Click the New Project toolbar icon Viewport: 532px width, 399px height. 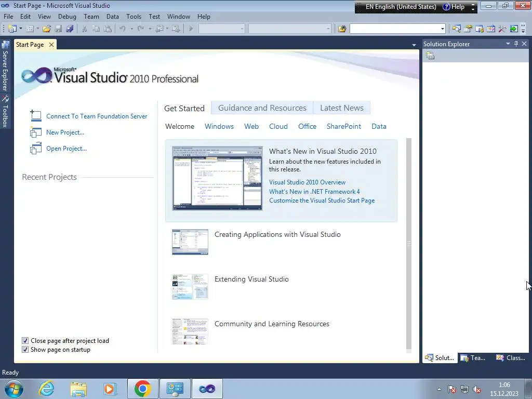pyautogui.click(x=12, y=29)
